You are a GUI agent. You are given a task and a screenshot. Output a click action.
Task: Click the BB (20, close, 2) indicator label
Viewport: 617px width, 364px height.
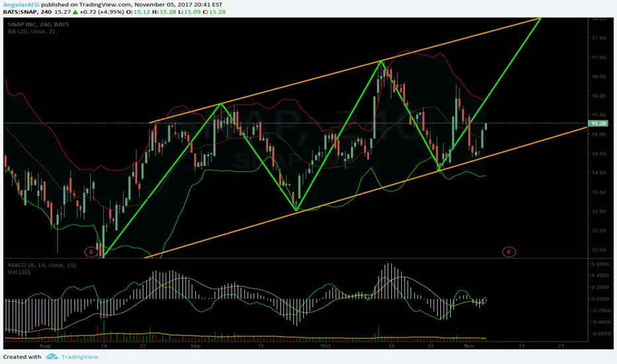[31, 32]
